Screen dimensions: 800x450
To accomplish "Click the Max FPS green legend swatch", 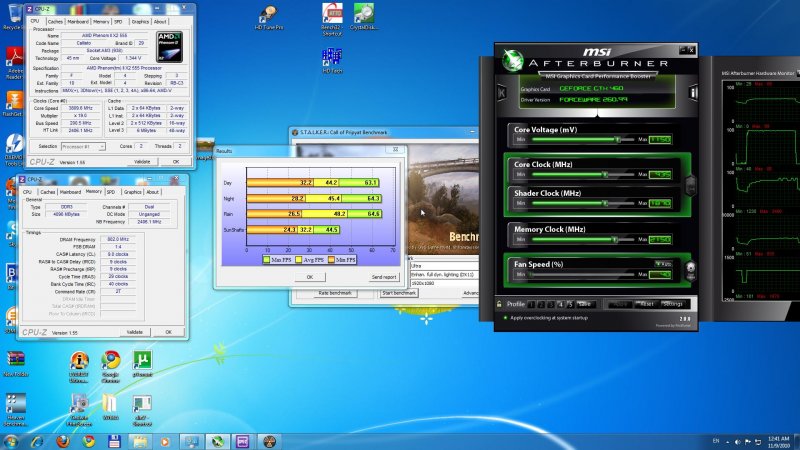I will (266, 260).
